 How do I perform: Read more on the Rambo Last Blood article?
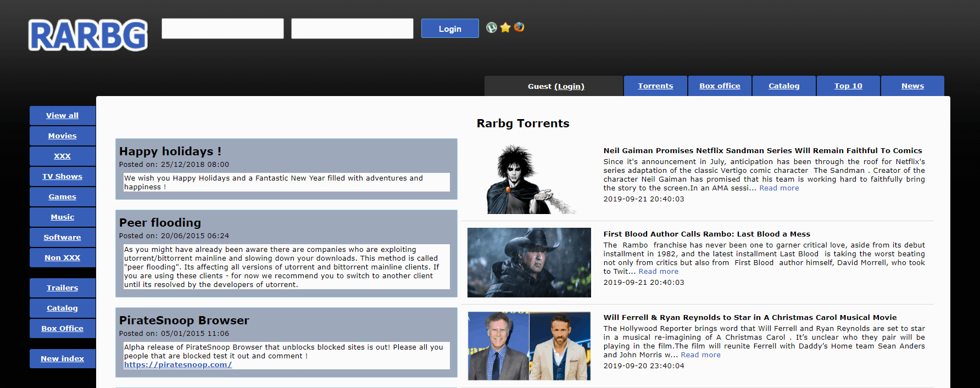658,272
